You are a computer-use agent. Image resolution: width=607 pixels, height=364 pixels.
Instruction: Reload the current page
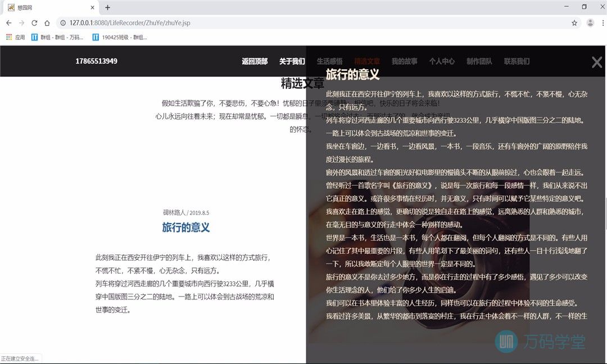point(34,23)
